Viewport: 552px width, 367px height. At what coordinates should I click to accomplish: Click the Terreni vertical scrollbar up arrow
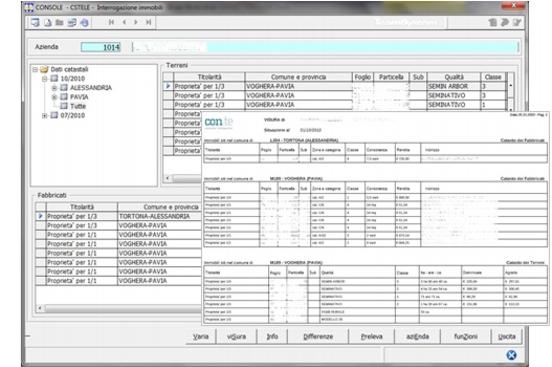(x=511, y=85)
